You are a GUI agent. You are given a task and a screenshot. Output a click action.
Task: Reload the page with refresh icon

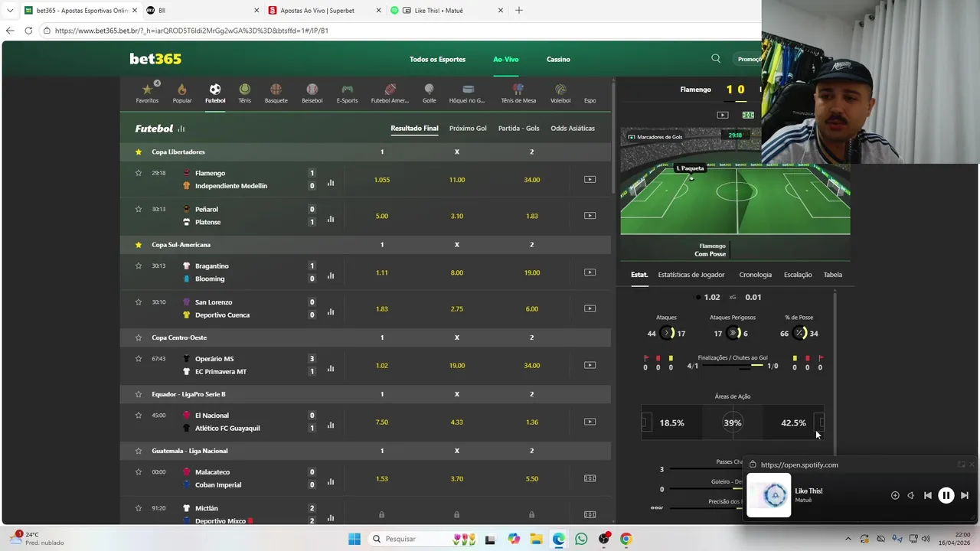tap(28, 31)
